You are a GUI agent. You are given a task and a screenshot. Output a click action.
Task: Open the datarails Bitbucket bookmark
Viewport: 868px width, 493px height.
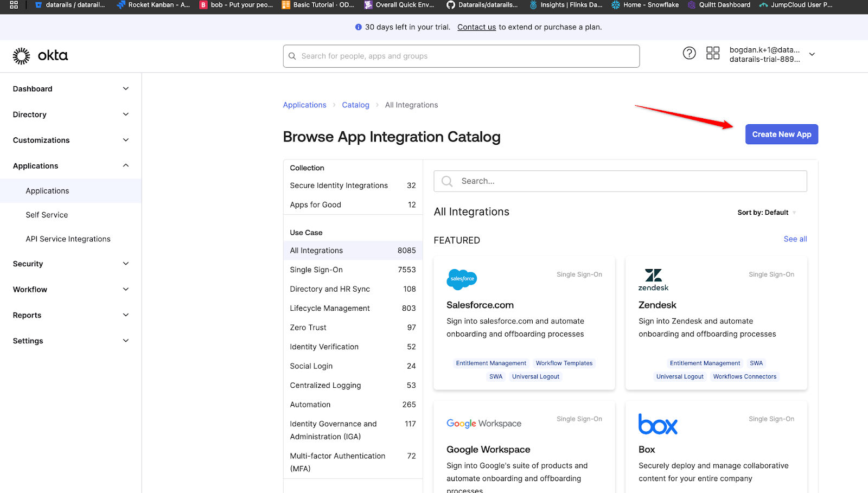pos(70,5)
